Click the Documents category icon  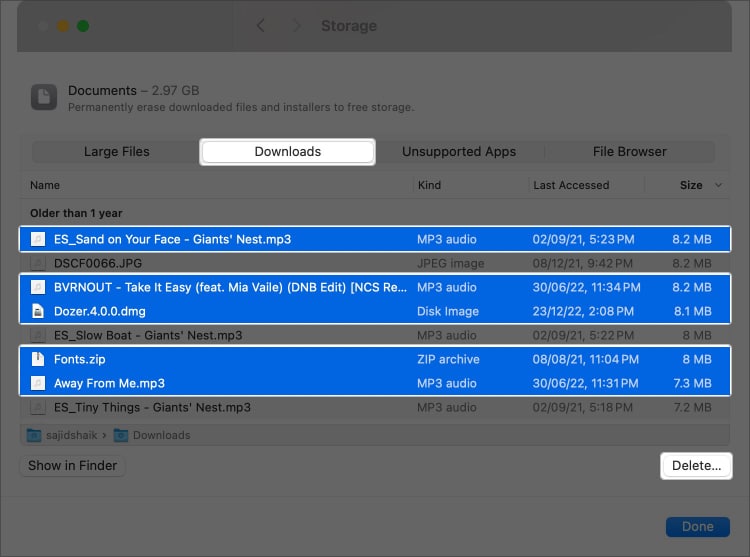44,97
